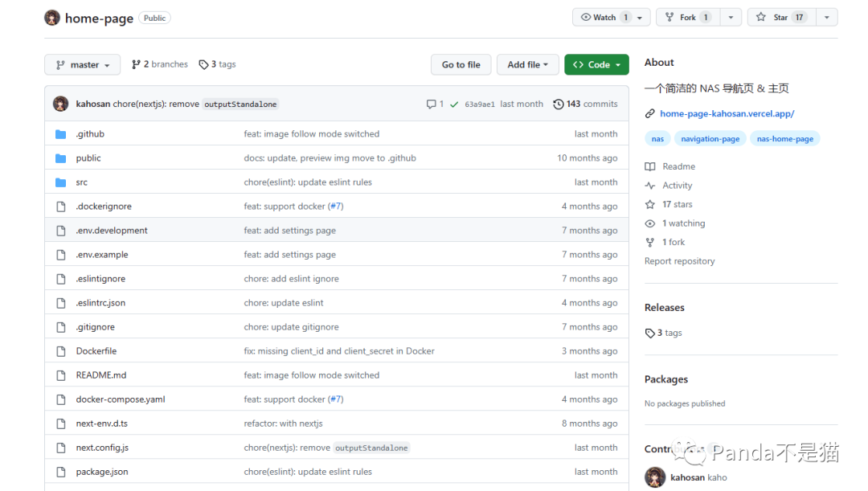Viewport: 868px width, 491px height.
Task: Click the file icon next to .dockerignore
Action: 61,207
